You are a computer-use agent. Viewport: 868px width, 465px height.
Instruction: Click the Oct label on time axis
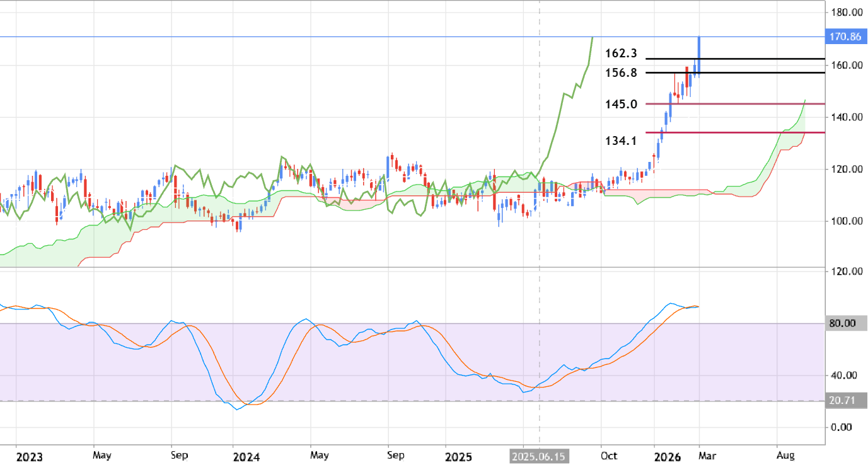(609, 456)
